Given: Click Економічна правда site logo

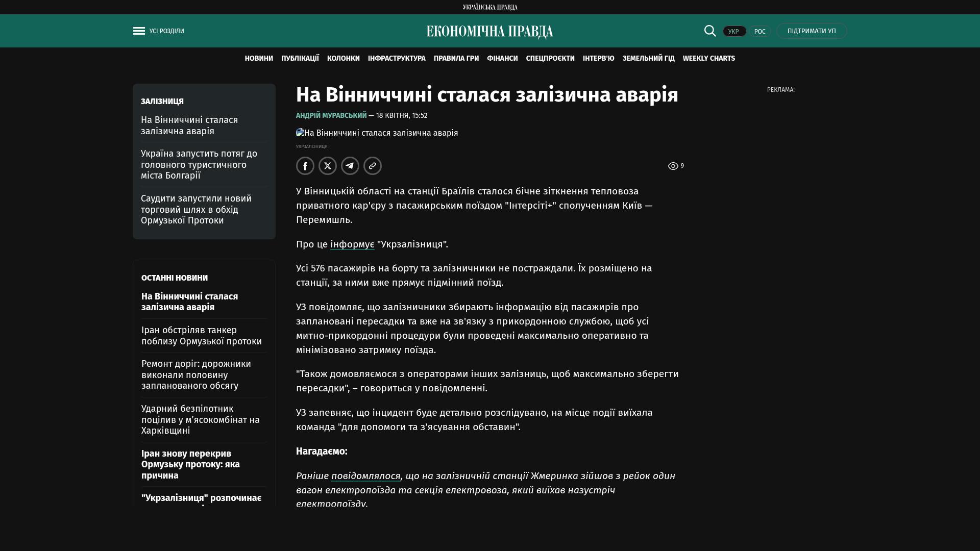Looking at the screenshot, I should pos(490,32).
